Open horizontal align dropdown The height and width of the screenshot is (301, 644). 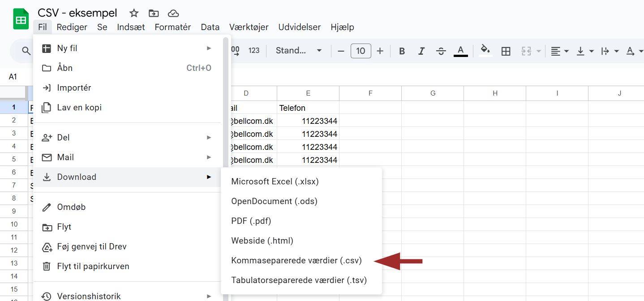point(559,51)
